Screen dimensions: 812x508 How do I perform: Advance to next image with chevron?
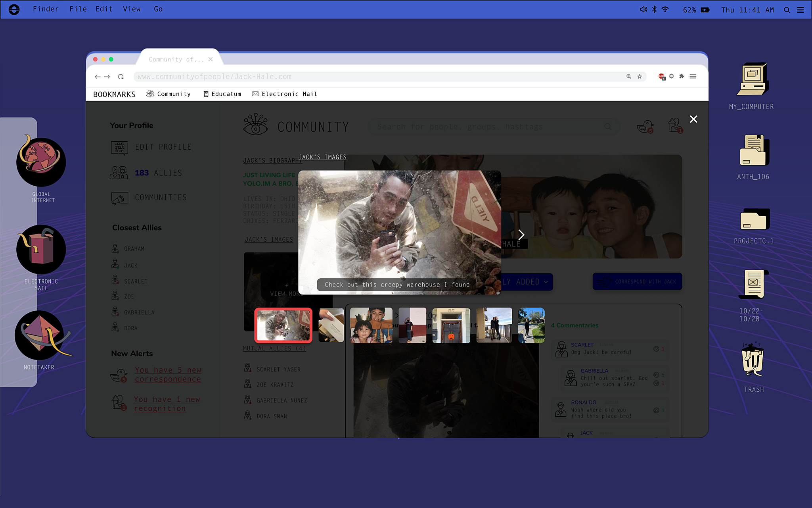point(521,235)
